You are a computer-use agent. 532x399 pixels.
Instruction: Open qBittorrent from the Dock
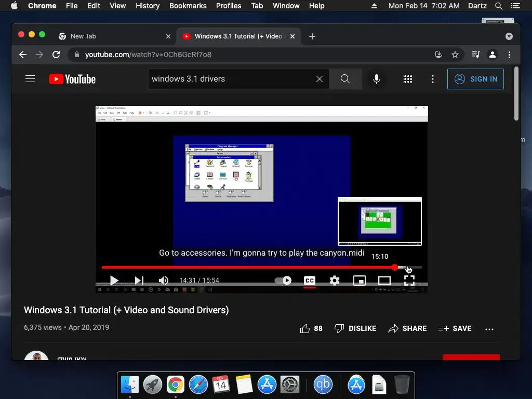click(323, 384)
